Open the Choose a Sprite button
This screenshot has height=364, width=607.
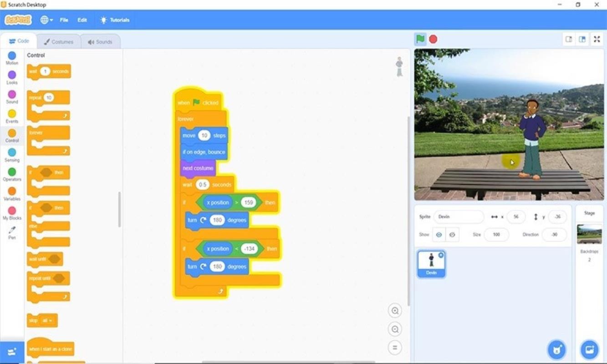(x=556, y=349)
